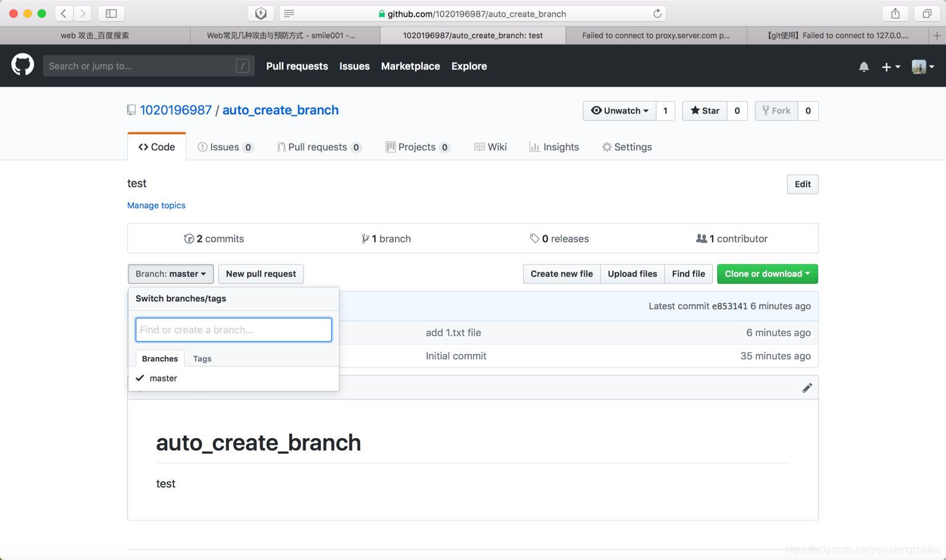Click the Safari back arrow

(64, 13)
